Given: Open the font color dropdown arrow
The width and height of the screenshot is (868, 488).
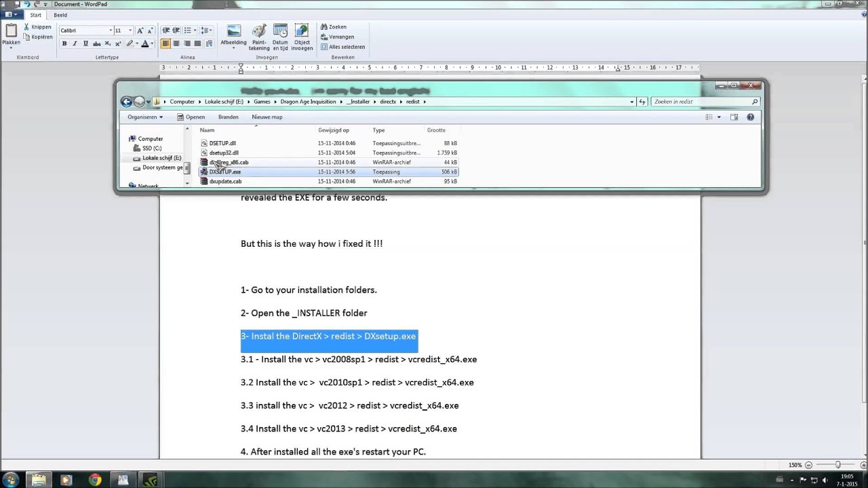Looking at the screenshot, I should tap(152, 43).
